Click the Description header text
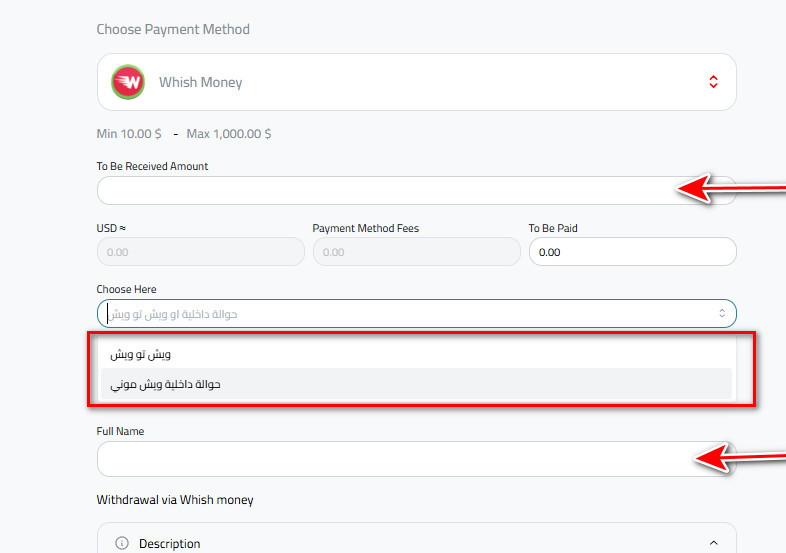The width and height of the screenshot is (786, 553). (x=169, y=543)
